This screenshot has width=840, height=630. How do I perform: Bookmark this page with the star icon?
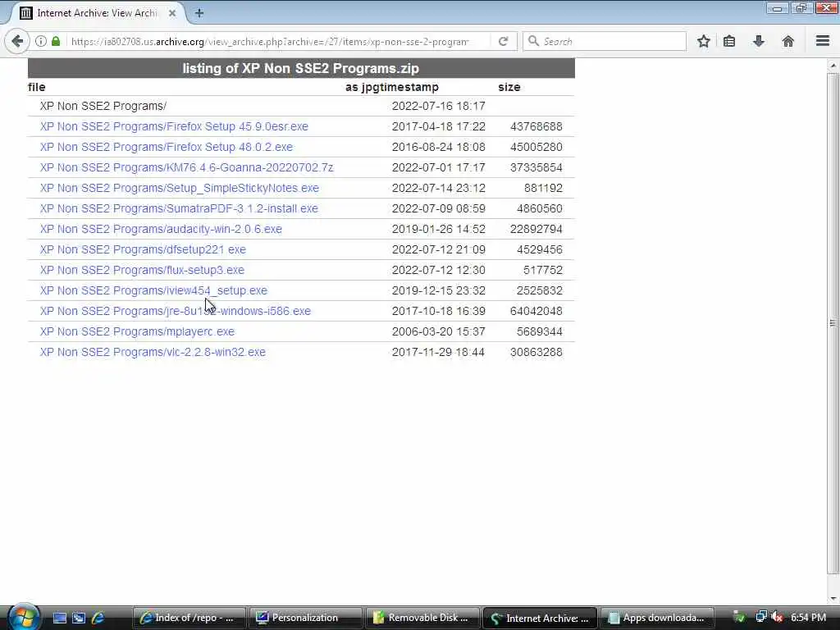click(703, 41)
